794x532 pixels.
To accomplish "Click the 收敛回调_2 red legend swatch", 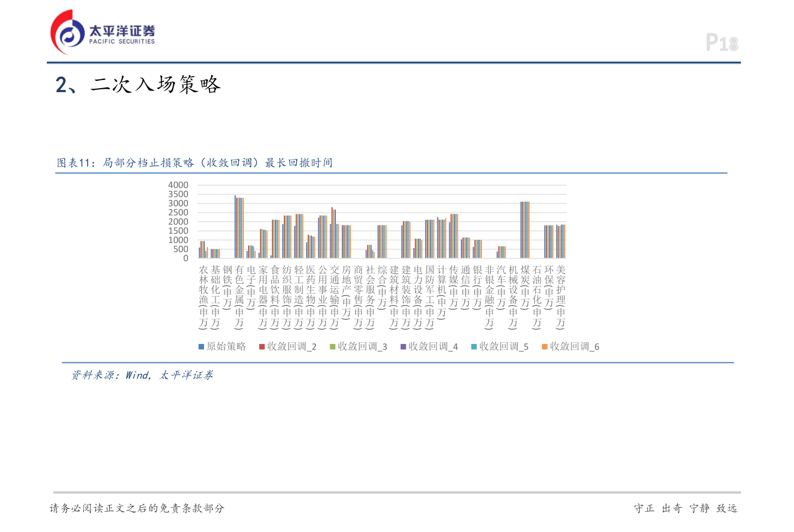I will [262, 347].
